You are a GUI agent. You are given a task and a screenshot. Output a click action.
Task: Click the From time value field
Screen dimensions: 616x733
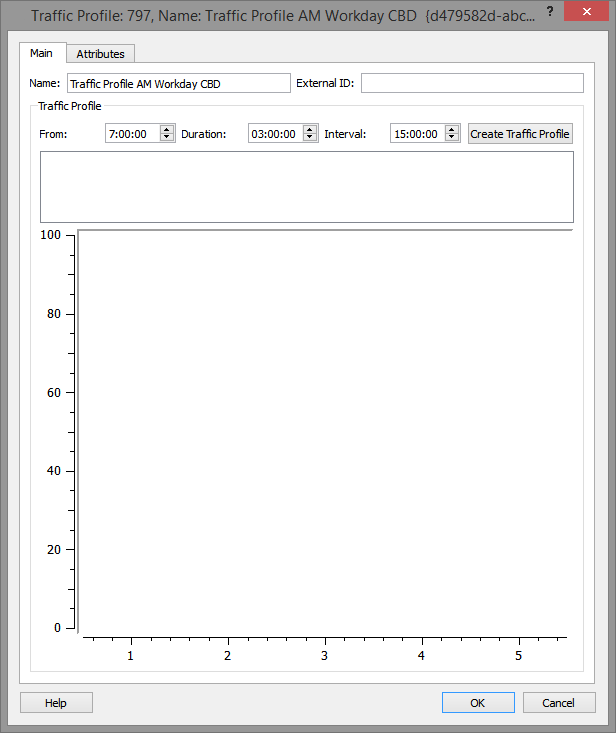(131, 134)
